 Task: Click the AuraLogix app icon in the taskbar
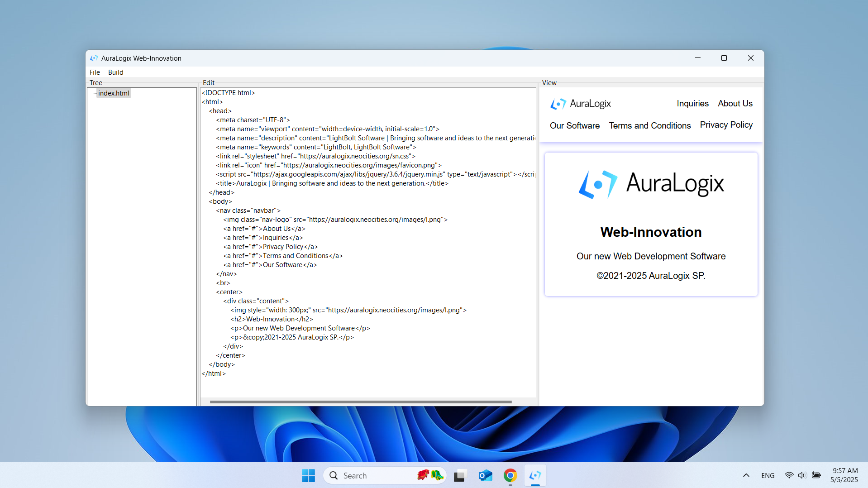(535, 475)
